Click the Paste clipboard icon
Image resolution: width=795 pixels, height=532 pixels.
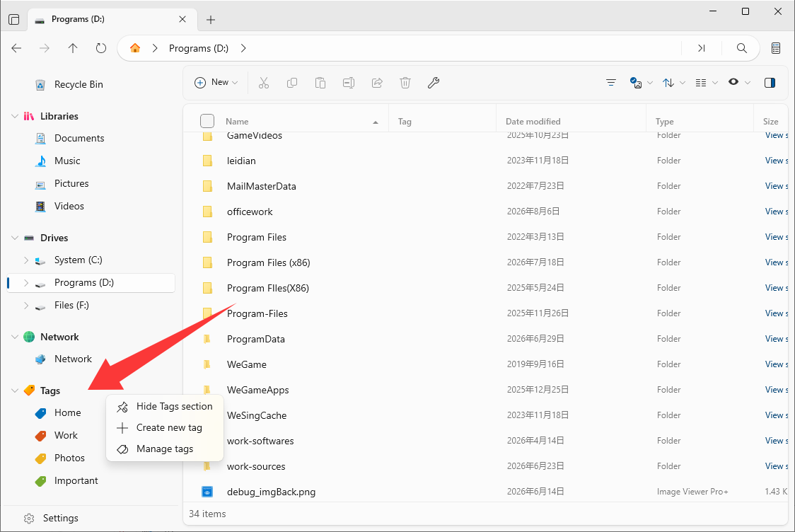320,83
